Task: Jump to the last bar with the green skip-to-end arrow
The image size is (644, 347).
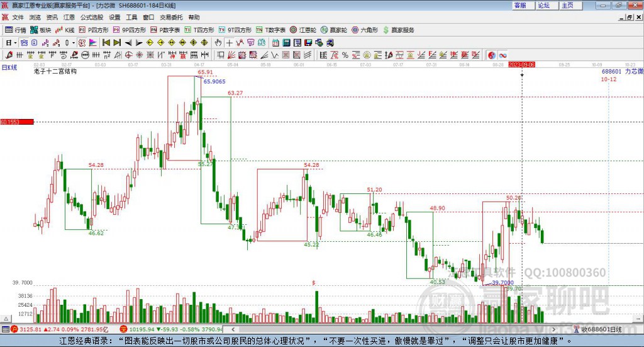Action: 117,43
